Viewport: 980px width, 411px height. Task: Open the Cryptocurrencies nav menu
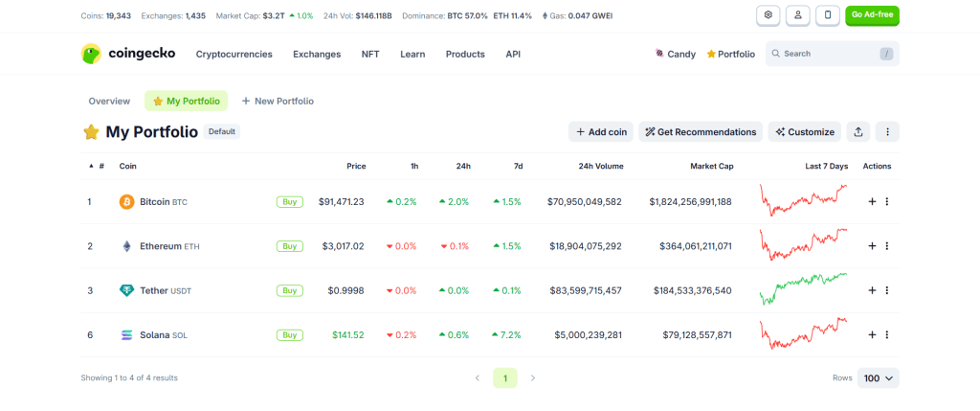tap(234, 55)
